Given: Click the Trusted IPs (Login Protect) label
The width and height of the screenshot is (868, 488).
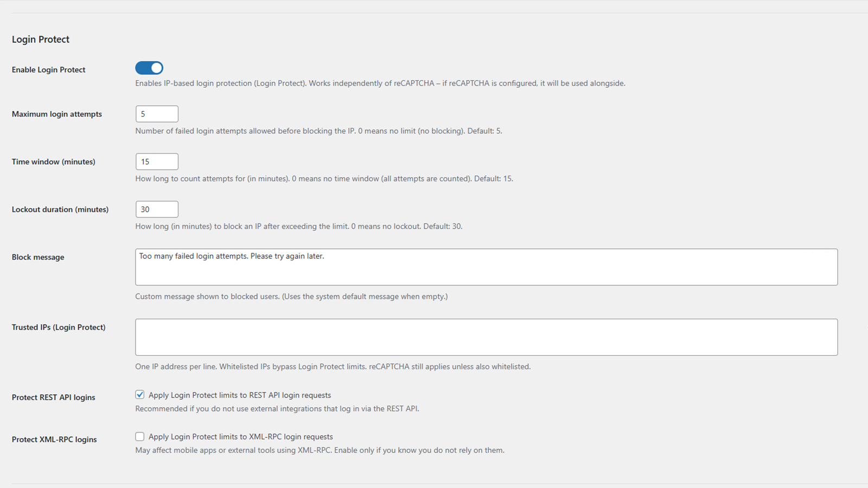Looking at the screenshot, I should coord(59,327).
